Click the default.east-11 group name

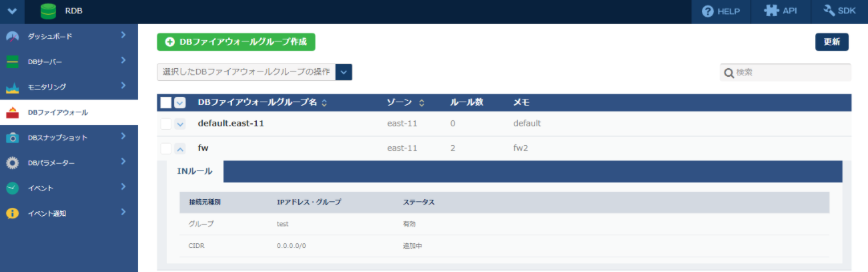(x=232, y=124)
